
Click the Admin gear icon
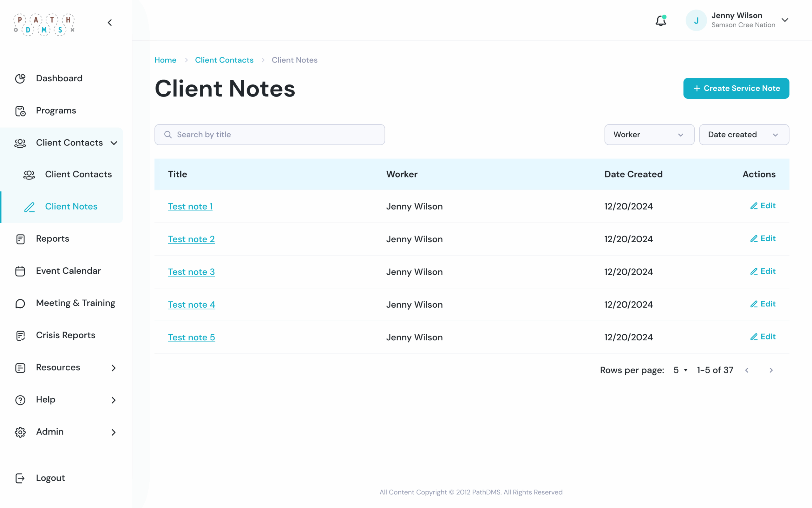click(x=20, y=432)
